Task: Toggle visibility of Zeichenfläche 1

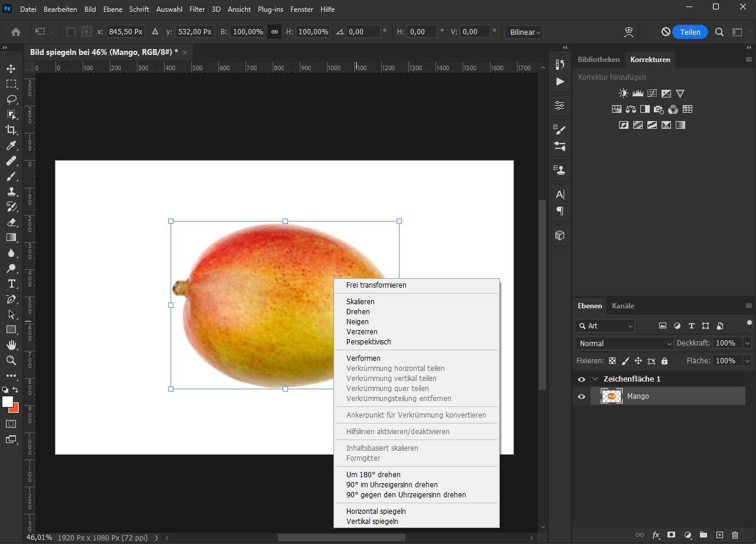Action: click(x=581, y=379)
